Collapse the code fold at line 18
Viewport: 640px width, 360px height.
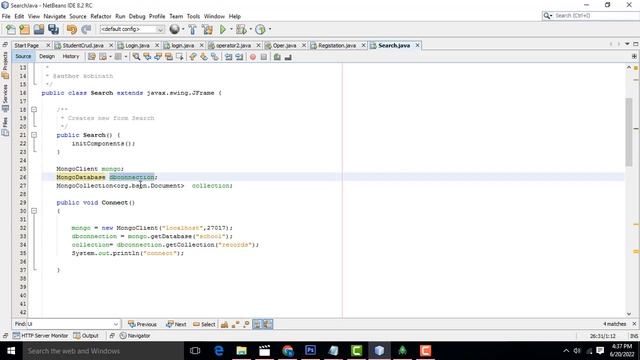pyautogui.click(x=34, y=109)
